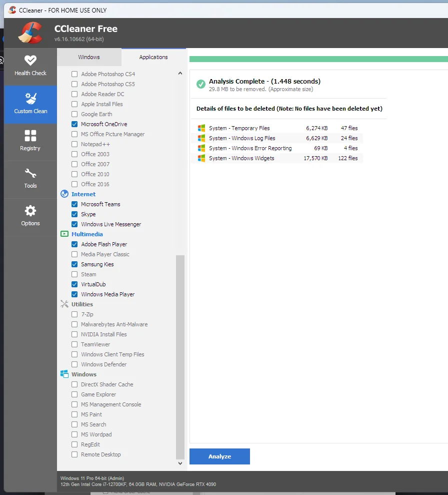448x495 pixels.
Task: Select the System - Temporary Files row
Action: 277,128
